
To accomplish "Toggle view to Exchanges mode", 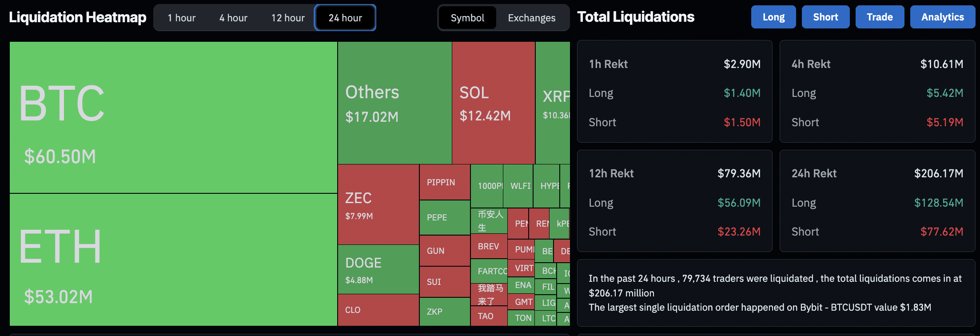I will (x=531, y=18).
